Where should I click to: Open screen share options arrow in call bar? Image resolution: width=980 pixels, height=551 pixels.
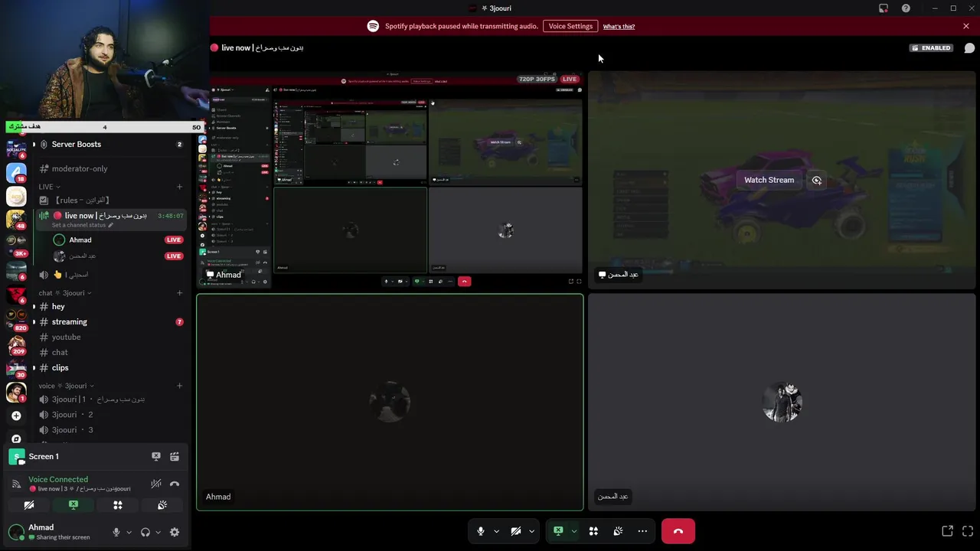coord(573,531)
